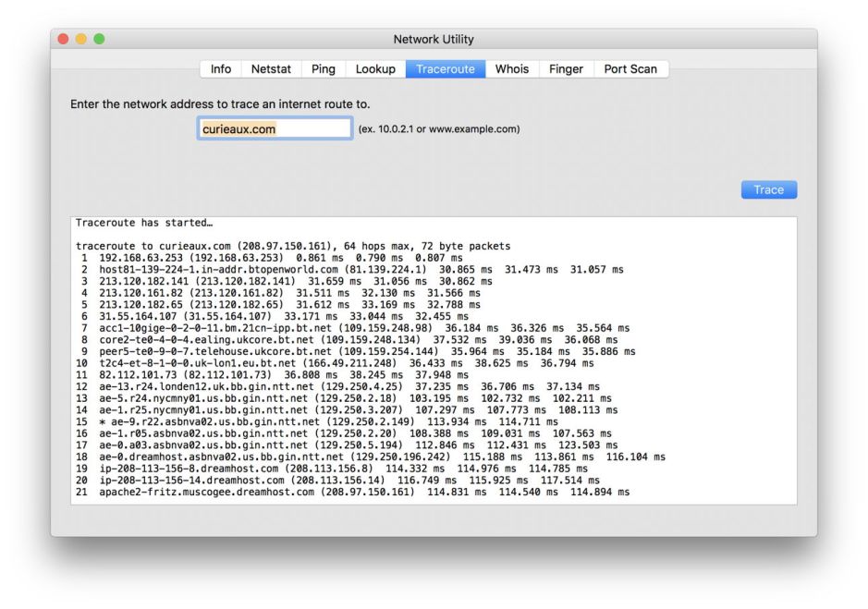
Task: Click the curieaux.com address field
Action: tap(275, 128)
